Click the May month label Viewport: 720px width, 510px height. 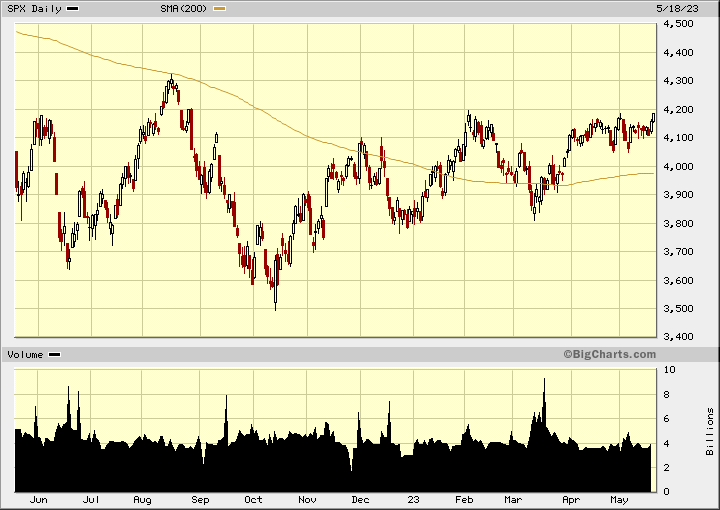point(619,500)
